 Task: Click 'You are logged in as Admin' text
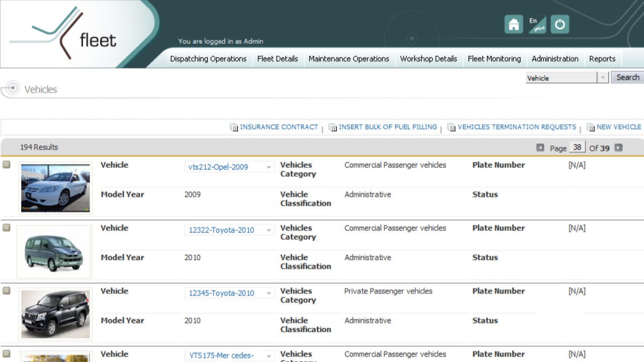[x=220, y=41]
